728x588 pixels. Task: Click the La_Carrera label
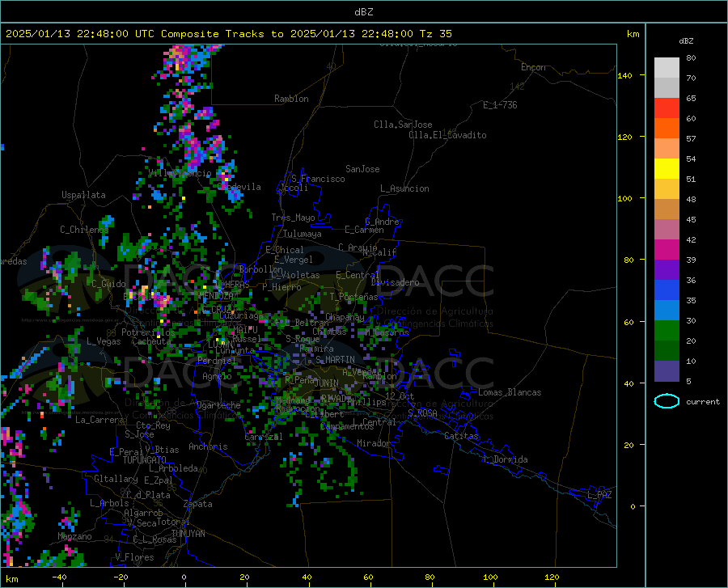pos(99,420)
